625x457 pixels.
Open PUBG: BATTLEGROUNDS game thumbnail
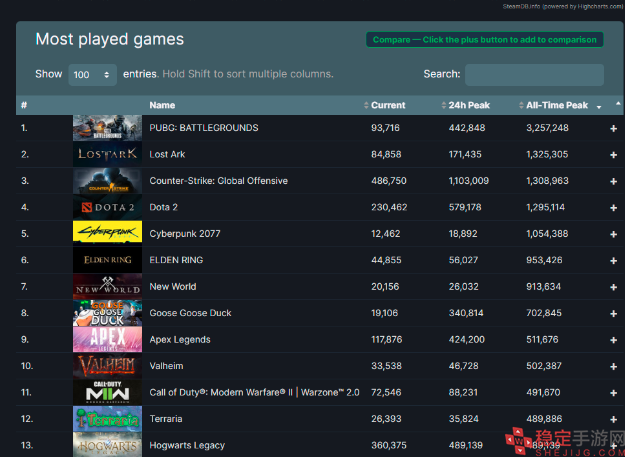click(x=107, y=128)
